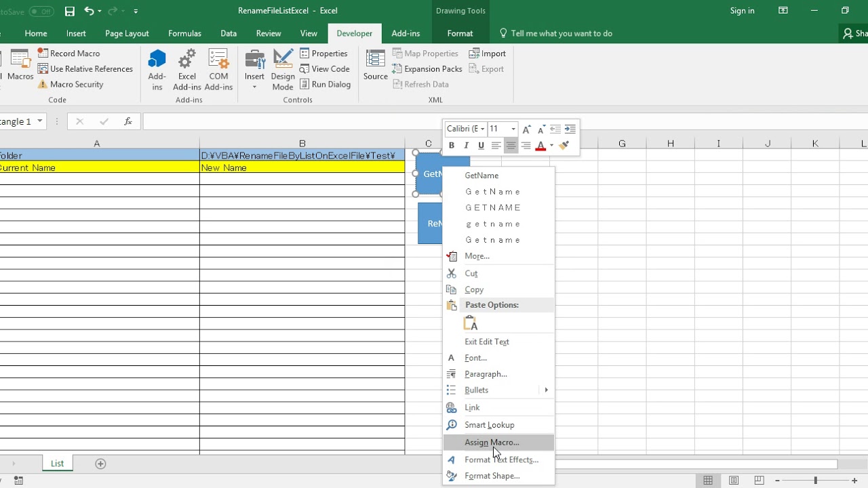868x488 pixels.
Task: Click Sign in
Action: click(742, 11)
